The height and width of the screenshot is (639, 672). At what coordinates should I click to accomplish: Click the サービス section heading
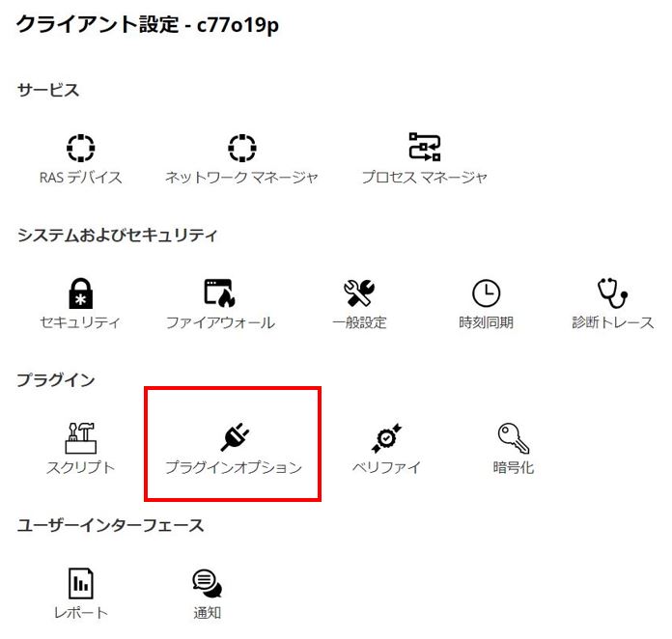(x=48, y=90)
